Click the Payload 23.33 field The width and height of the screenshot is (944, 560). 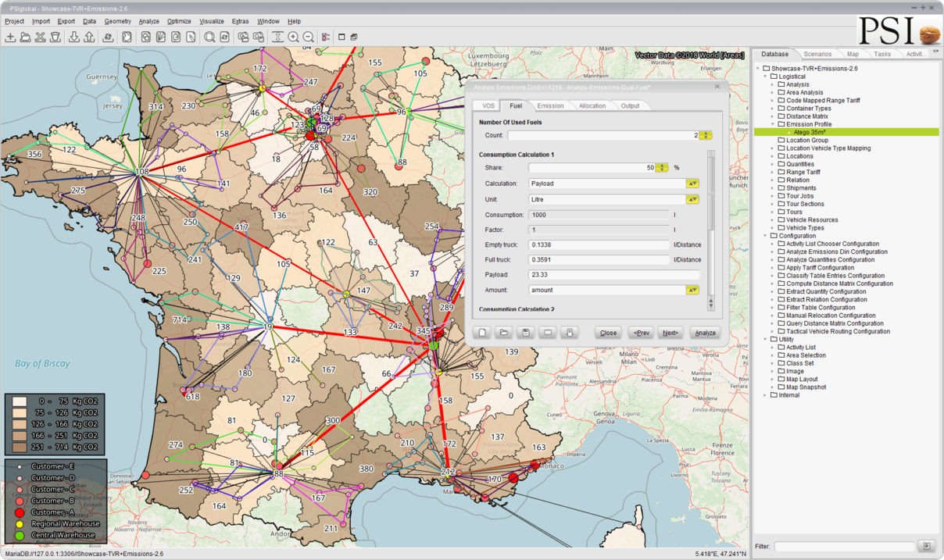pyautogui.click(x=614, y=275)
